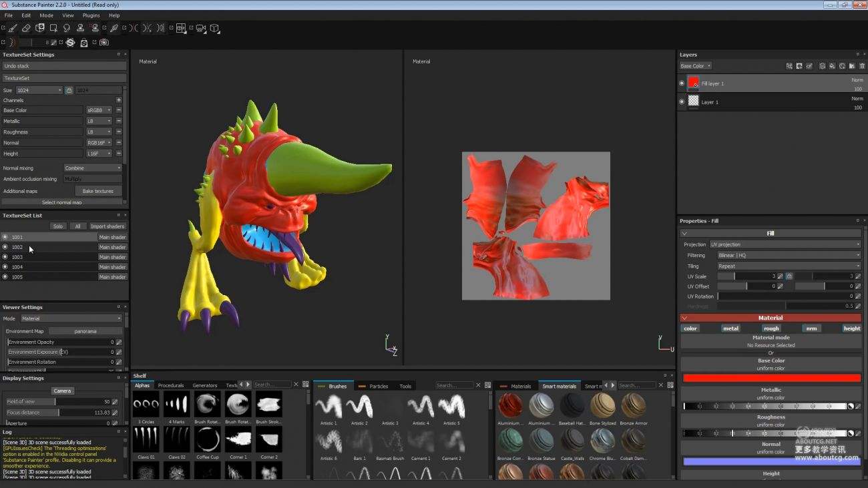Select the Paint brush tool

point(12,28)
